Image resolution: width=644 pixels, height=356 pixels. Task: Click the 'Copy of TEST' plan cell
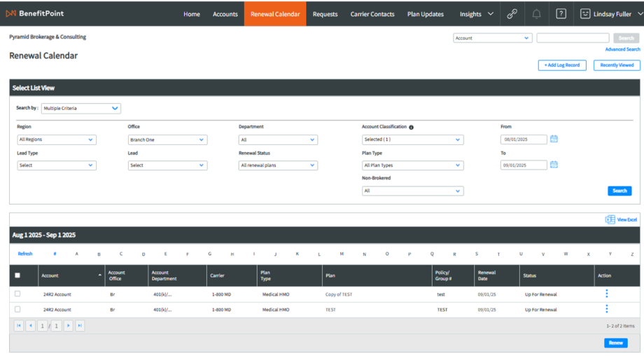(x=338, y=294)
